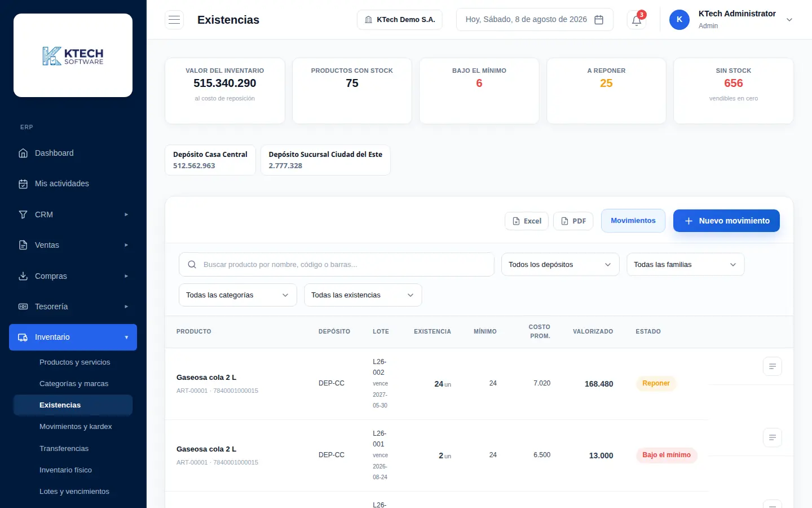Click the Dashboard home icon
The width and height of the screenshot is (812, 508).
(23, 153)
